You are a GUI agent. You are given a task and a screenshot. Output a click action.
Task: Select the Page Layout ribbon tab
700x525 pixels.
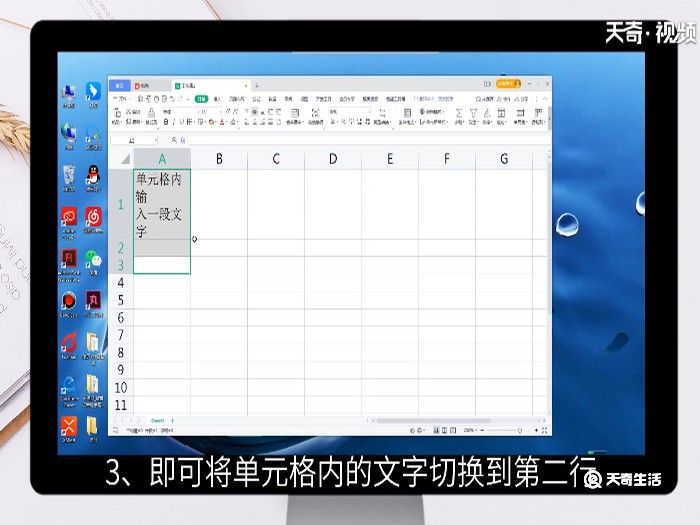point(237,99)
